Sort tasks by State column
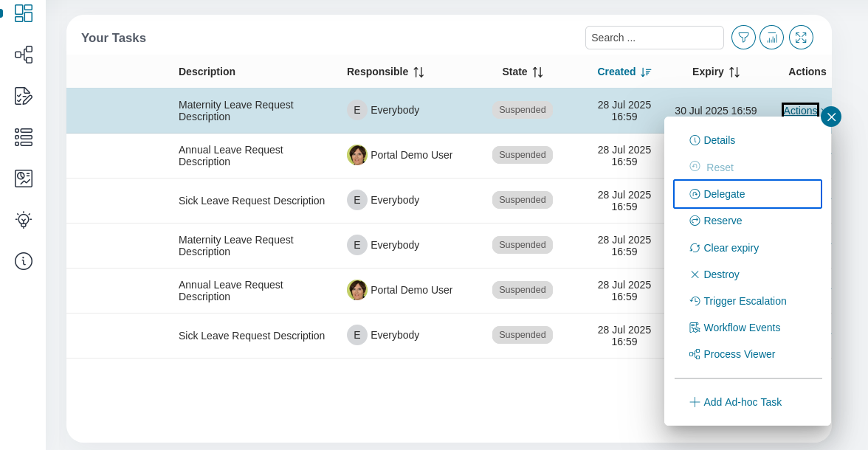 pyautogui.click(x=537, y=72)
